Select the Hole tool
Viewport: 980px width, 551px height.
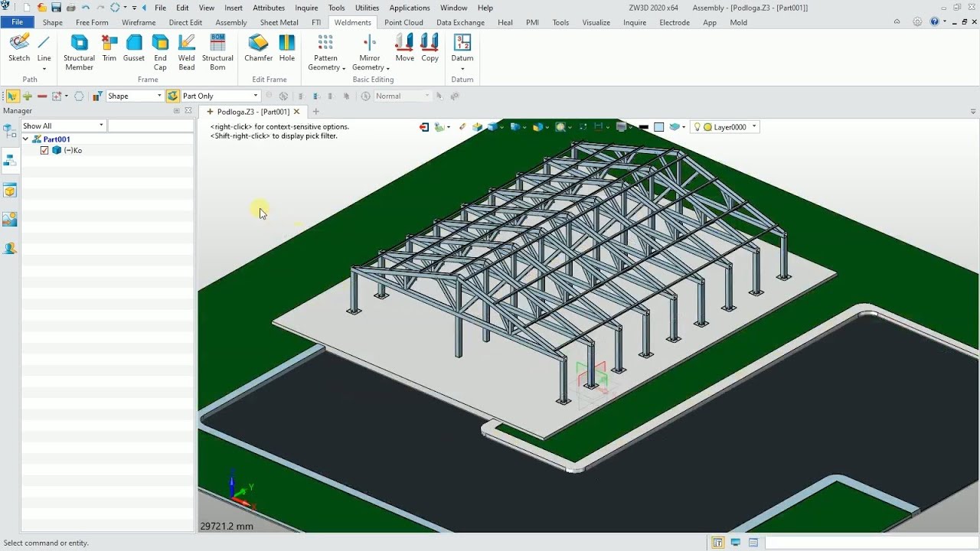pyautogui.click(x=287, y=47)
